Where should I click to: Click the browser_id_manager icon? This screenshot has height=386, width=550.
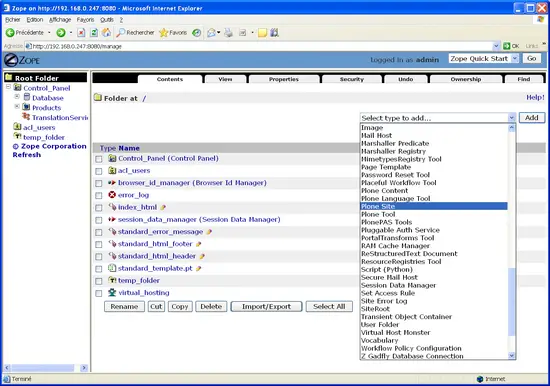[x=112, y=182]
